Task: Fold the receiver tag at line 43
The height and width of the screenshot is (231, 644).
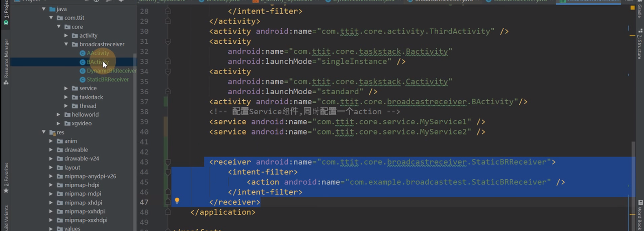Action: pos(168,162)
